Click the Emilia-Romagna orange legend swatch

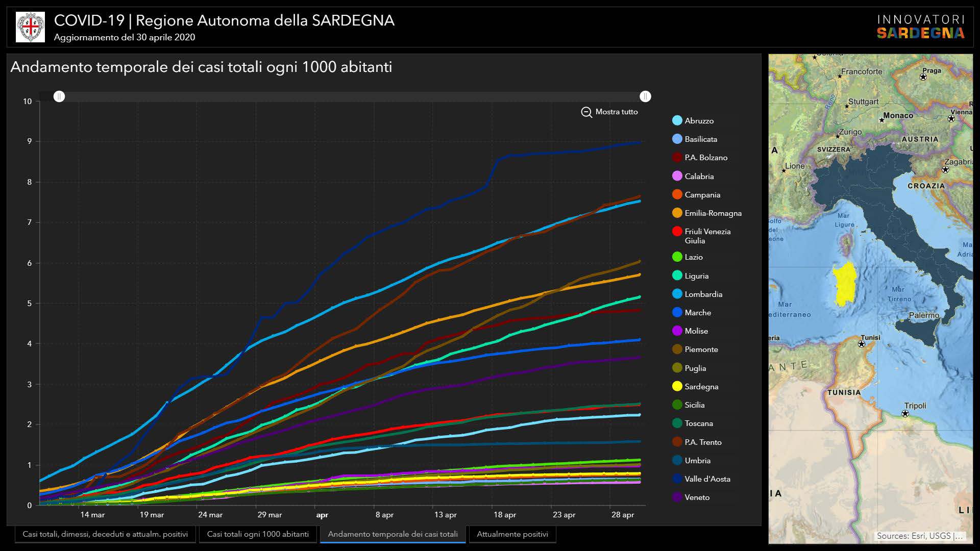(x=677, y=213)
